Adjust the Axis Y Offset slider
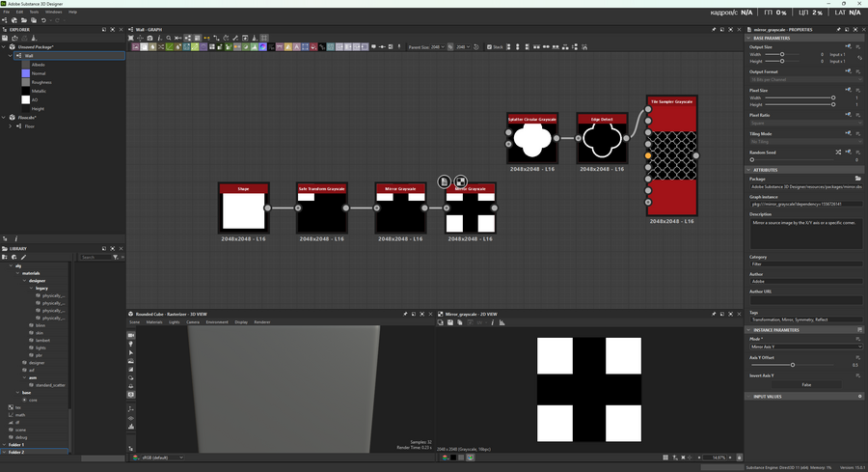868x472 pixels. [793, 365]
